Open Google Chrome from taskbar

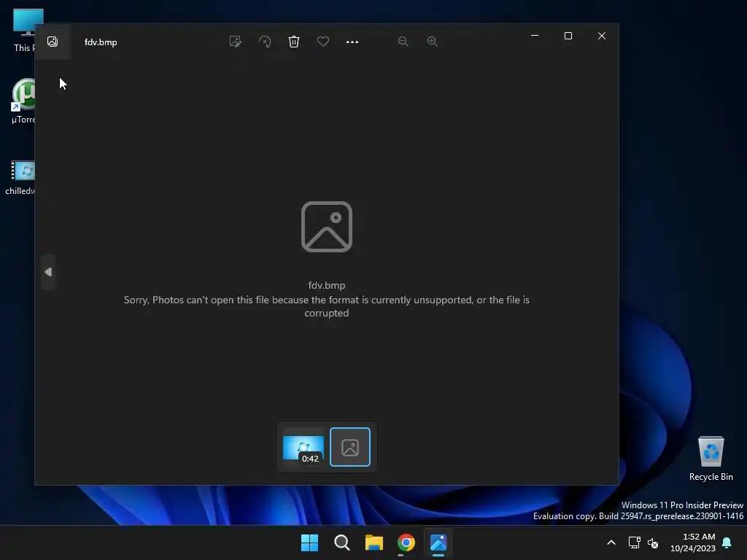click(406, 542)
